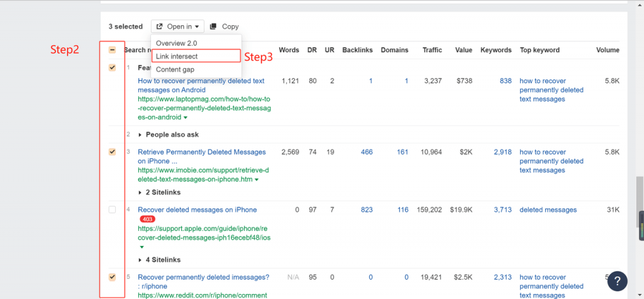
Task: Open dropdown arrow below support.apple.com URL
Action: coord(142,247)
